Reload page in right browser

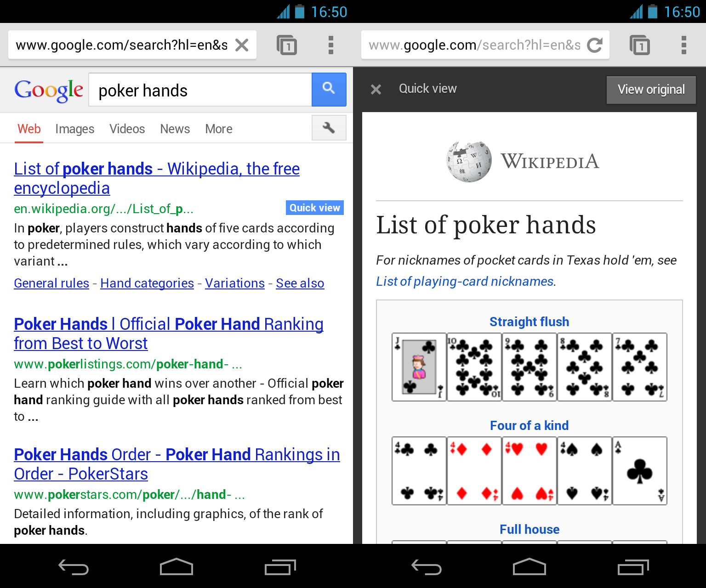point(595,45)
